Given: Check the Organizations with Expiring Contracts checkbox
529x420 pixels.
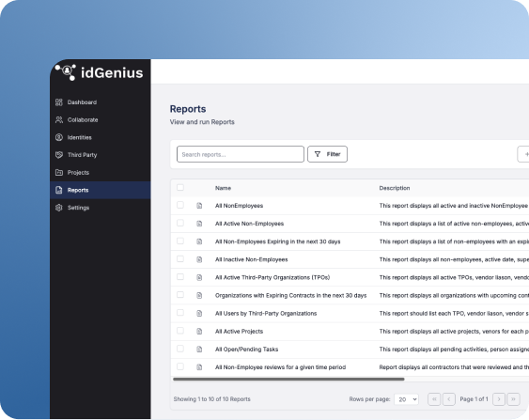Looking at the screenshot, I should [x=180, y=294].
